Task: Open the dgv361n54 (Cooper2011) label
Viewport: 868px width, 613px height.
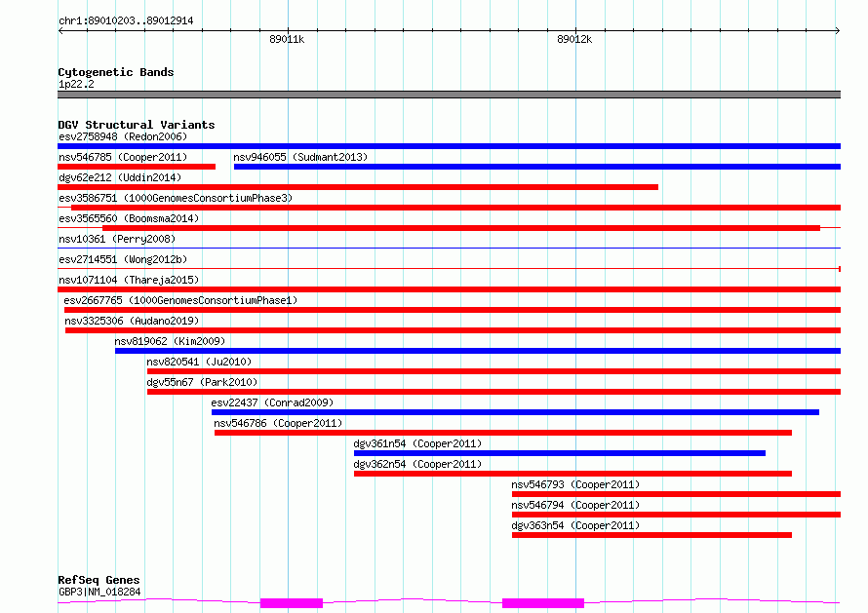Action: pyautogui.click(x=417, y=443)
